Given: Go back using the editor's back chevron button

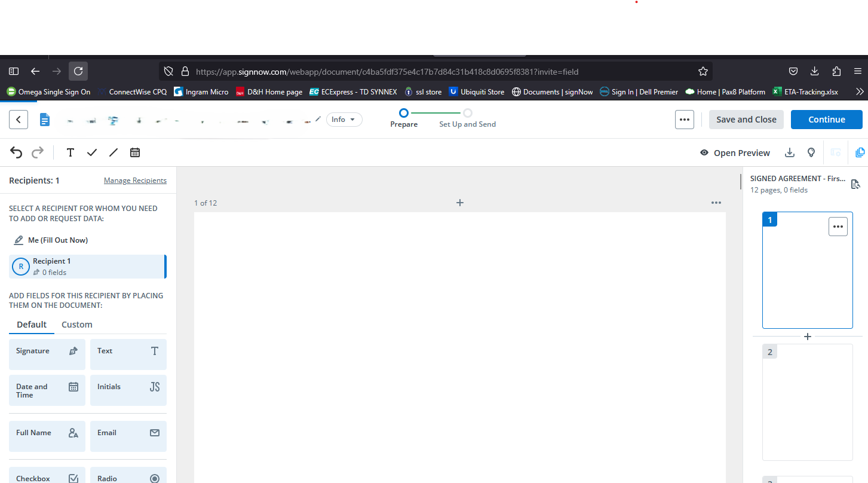Looking at the screenshot, I should point(19,120).
